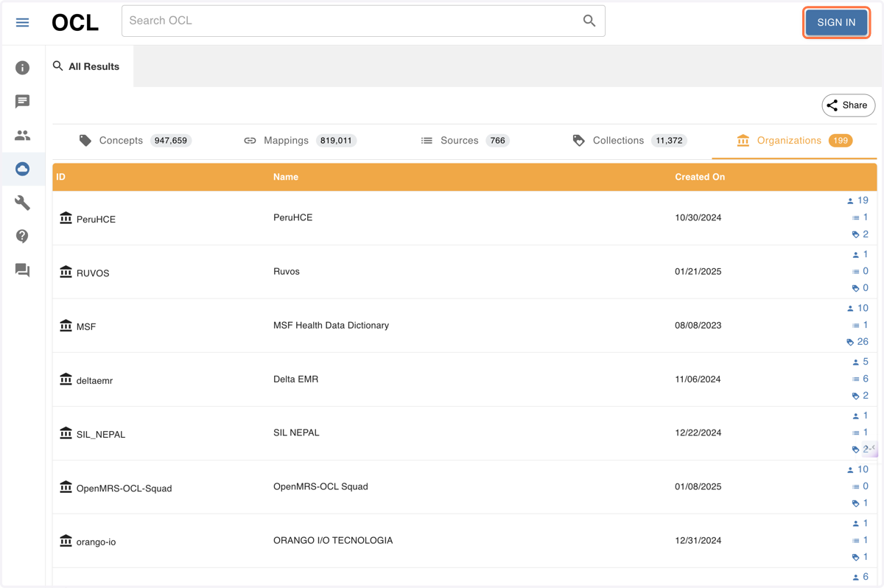Sort by the ID column header
884x588 pixels.
[61, 177]
